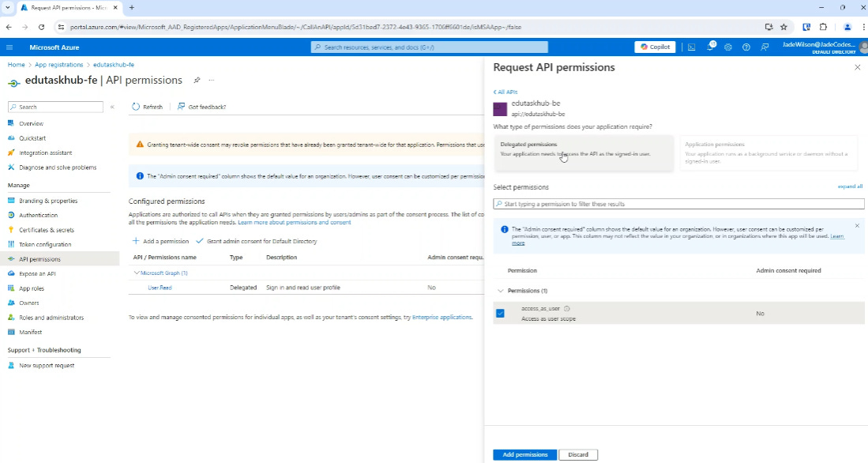Click the Refresh toolbar button
Image resolution: width=868 pixels, height=463 pixels.
click(x=147, y=107)
